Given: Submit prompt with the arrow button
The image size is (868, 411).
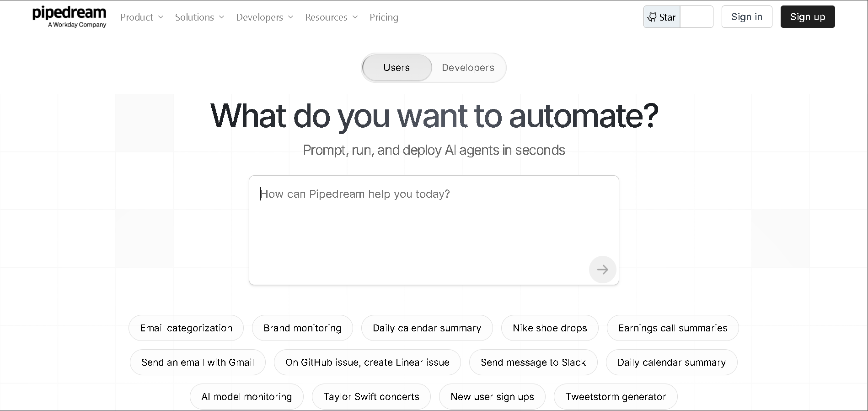Looking at the screenshot, I should (602, 270).
